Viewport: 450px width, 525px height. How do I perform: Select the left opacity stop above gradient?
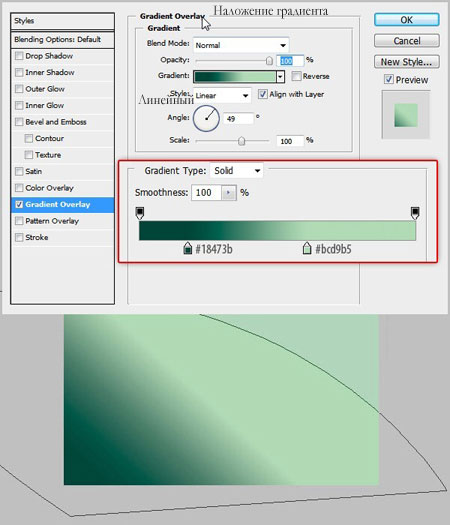pos(140,213)
